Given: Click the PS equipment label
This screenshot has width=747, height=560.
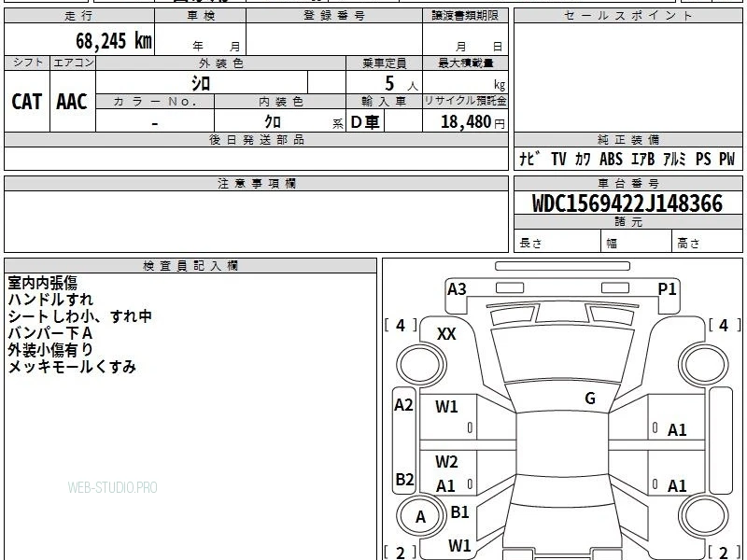Looking at the screenshot, I should [x=703, y=159].
